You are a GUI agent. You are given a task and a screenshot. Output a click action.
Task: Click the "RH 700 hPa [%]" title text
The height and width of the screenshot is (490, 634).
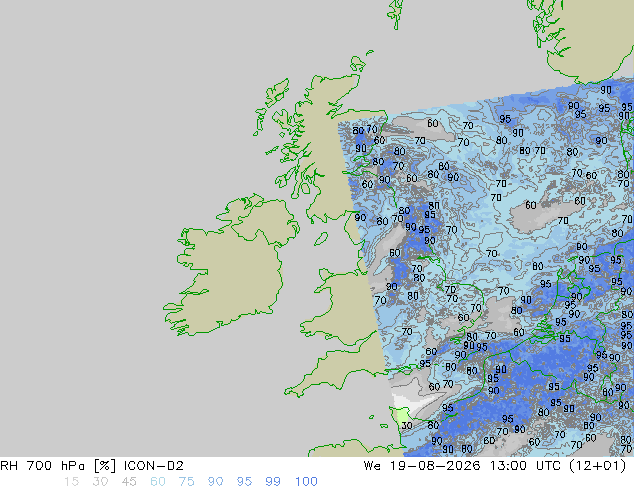58,466
